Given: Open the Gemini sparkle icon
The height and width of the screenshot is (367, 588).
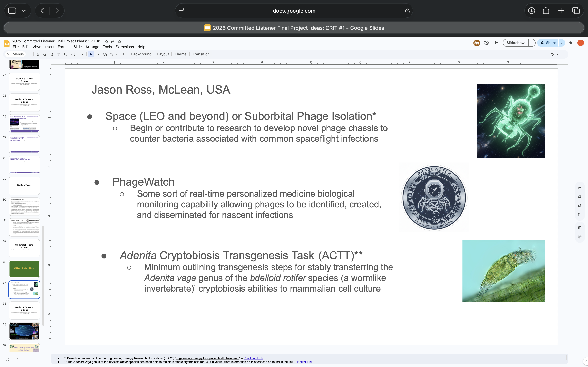Looking at the screenshot, I should click(x=571, y=43).
